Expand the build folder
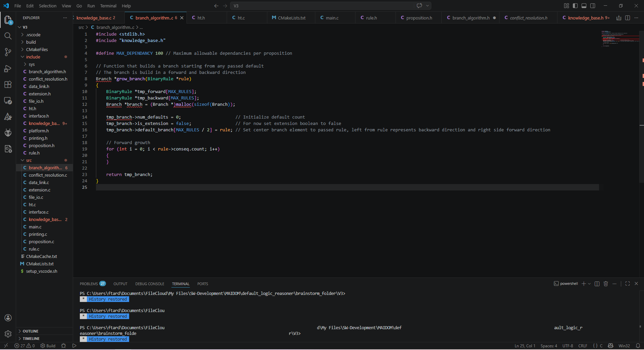The width and height of the screenshot is (644, 350). (x=31, y=42)
